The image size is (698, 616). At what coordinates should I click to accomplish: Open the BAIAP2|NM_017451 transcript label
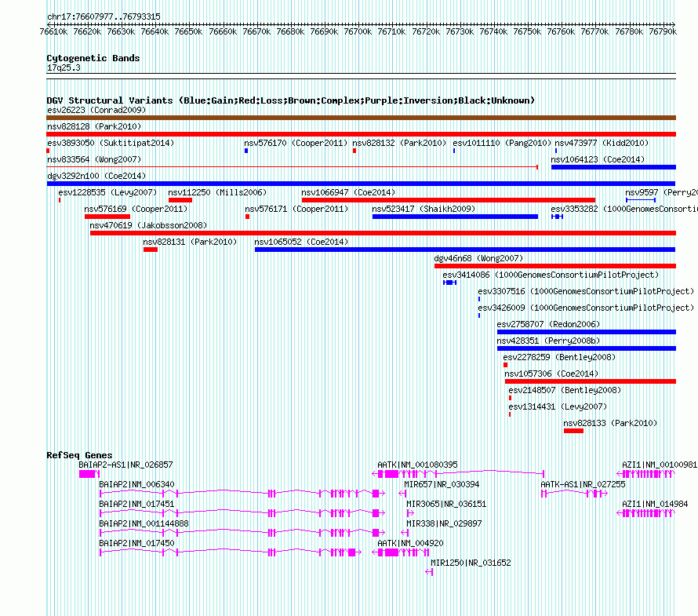pos(136,504)
